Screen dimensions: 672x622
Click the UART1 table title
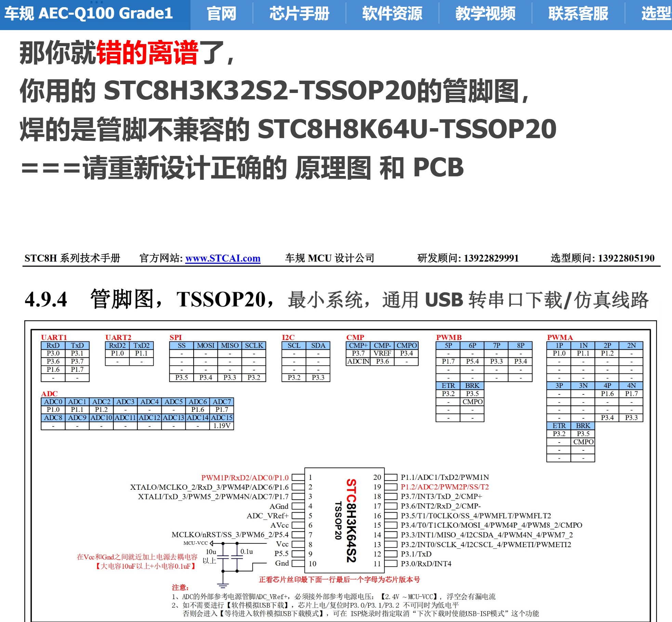pos(54,337)
